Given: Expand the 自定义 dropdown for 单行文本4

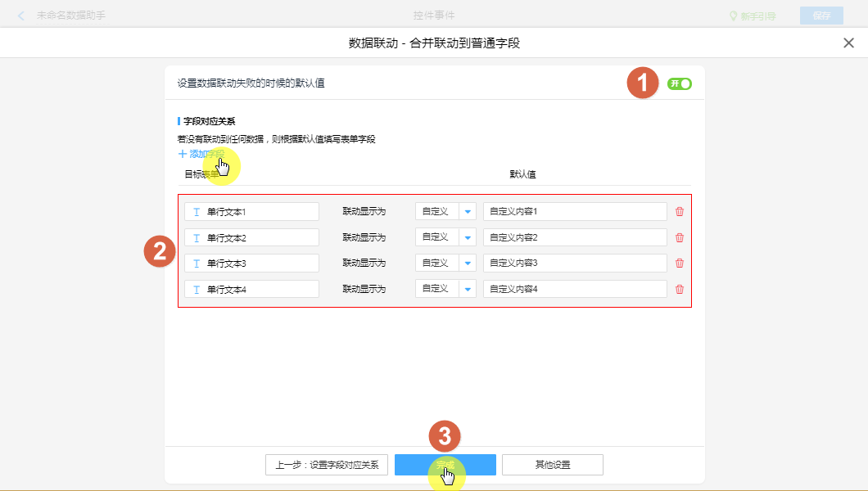Looking at the screenshot, I should [x=468, y=289].
